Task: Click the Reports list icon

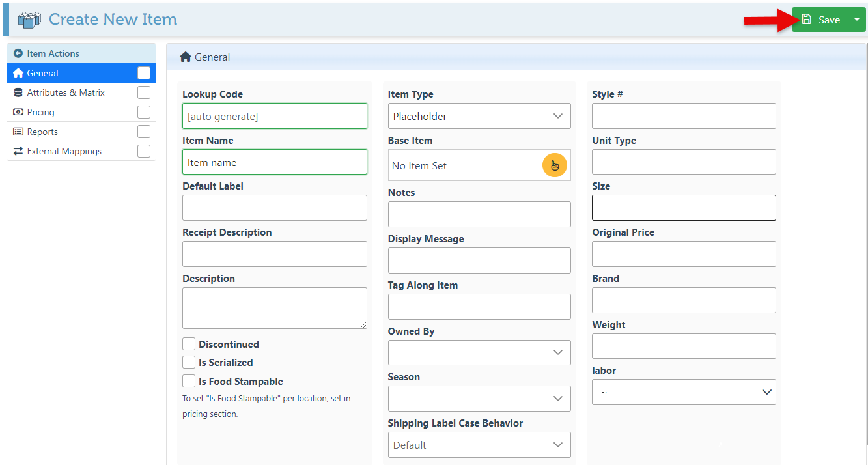Action: [18, 132]
